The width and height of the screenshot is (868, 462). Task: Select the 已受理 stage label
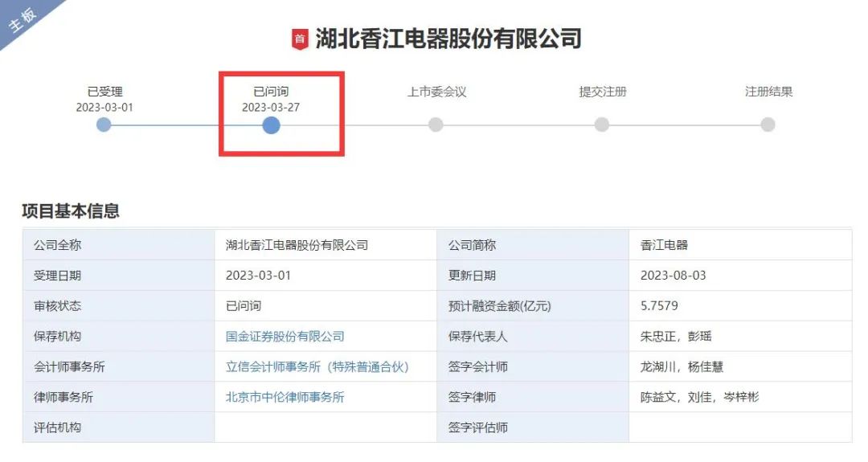coord(104,92)
